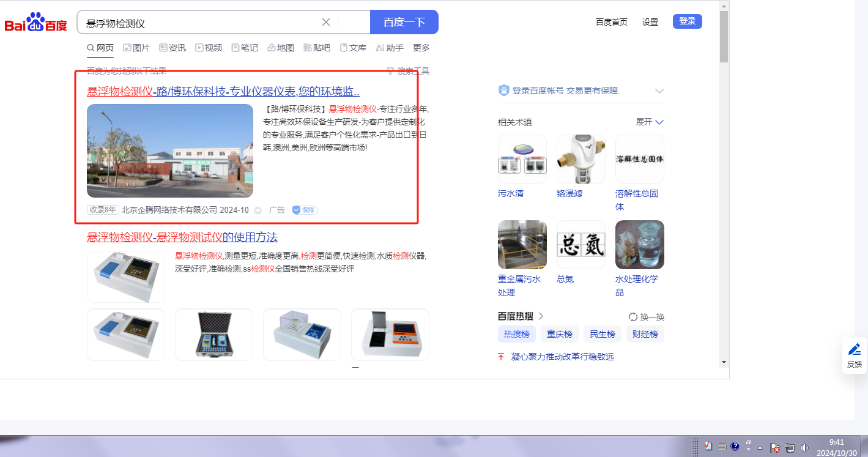
Task: Open the 百度热搜 heading link
Action: pyautogui.click(x=521, y=316)
